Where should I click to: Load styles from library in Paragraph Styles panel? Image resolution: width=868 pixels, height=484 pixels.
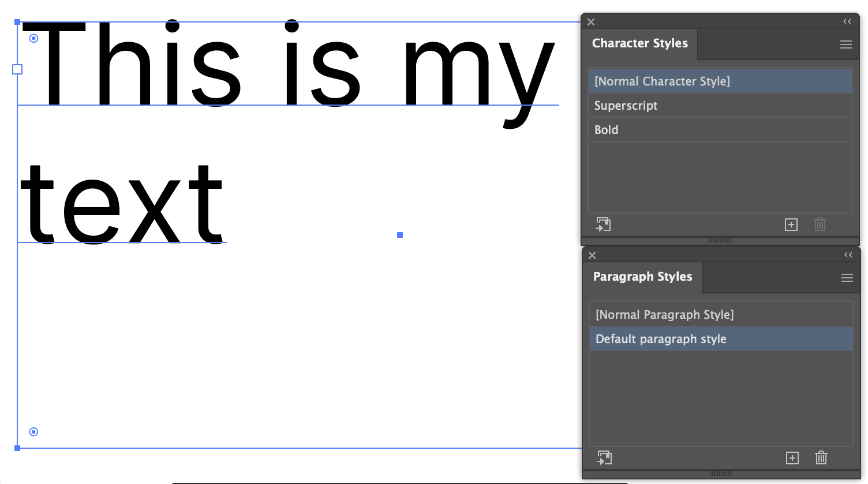(x=605, y=457)
